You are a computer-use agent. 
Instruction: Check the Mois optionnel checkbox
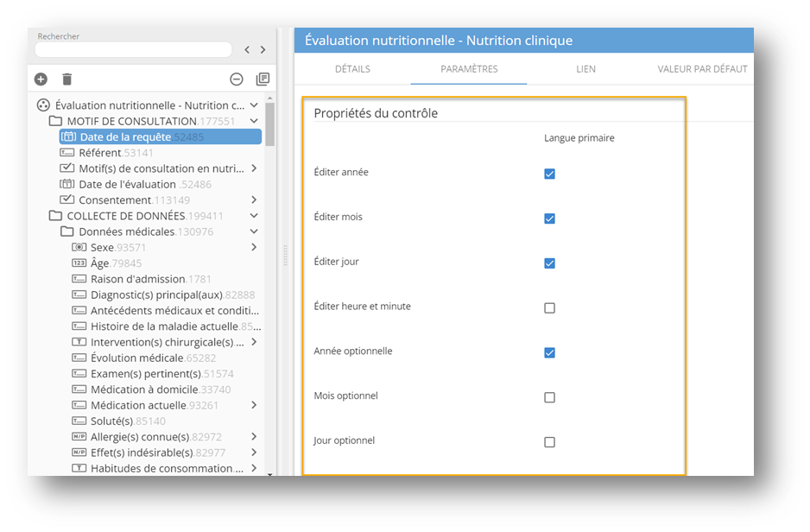[x=549, y=398]
